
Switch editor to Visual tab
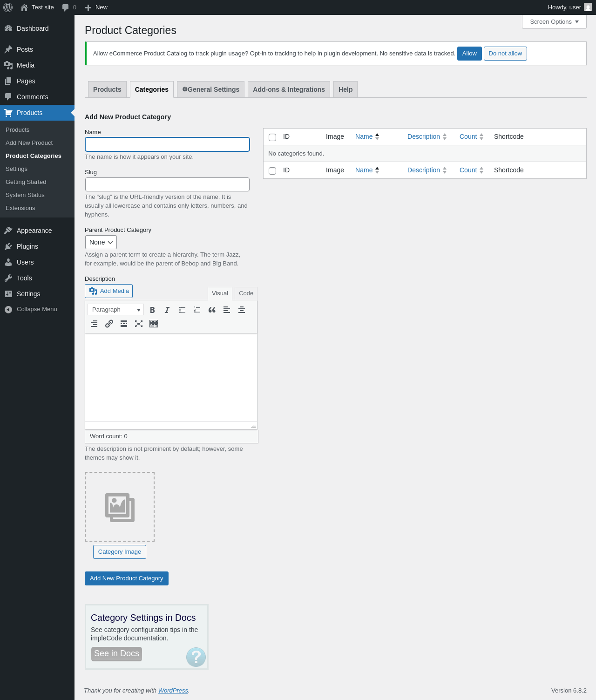point(220,293)
